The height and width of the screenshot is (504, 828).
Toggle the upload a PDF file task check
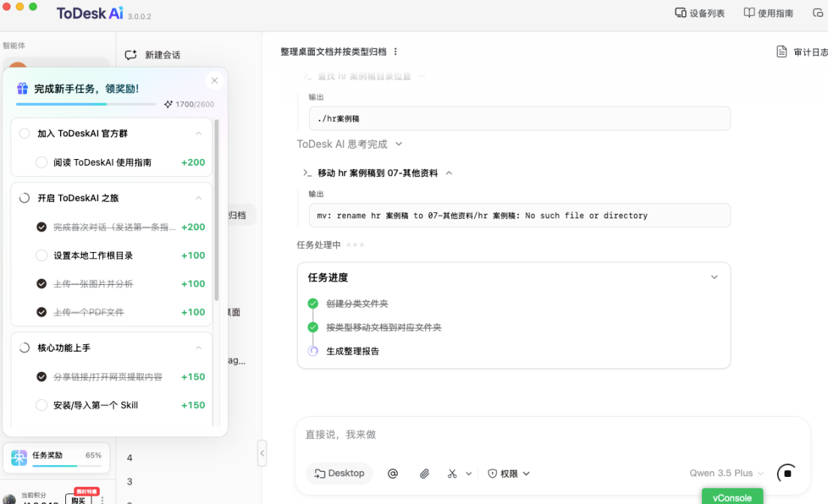(x=41, y=312)
